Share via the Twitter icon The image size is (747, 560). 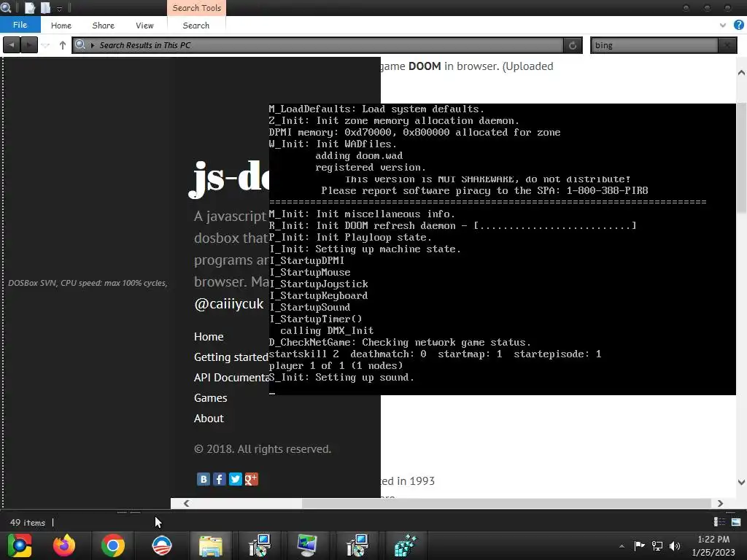click(x=236, y=479)
